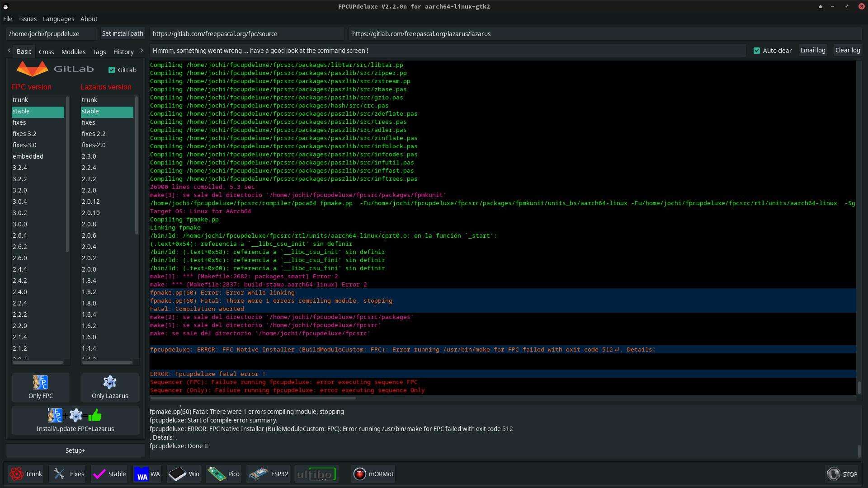Select trunk in FPC version list

click(38, 100)
